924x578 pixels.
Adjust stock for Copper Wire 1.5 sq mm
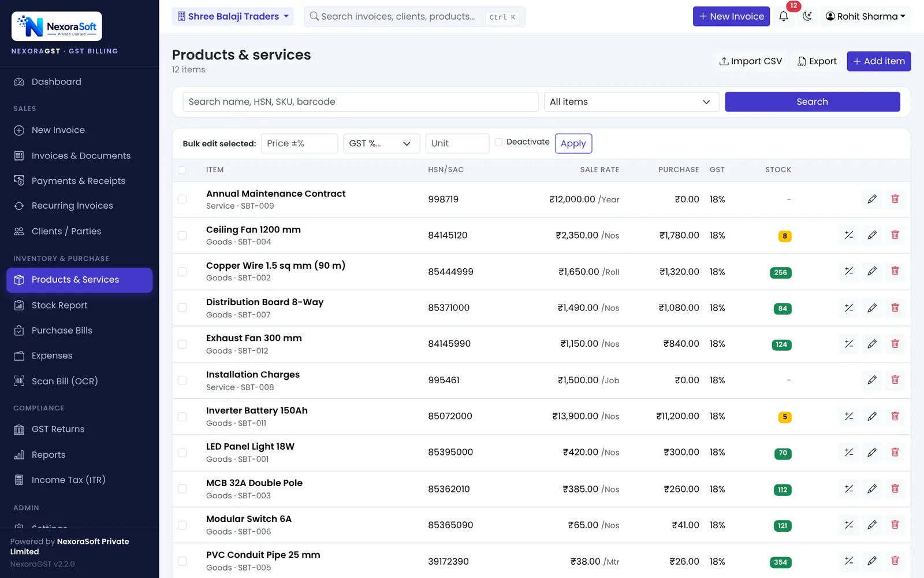849,271
